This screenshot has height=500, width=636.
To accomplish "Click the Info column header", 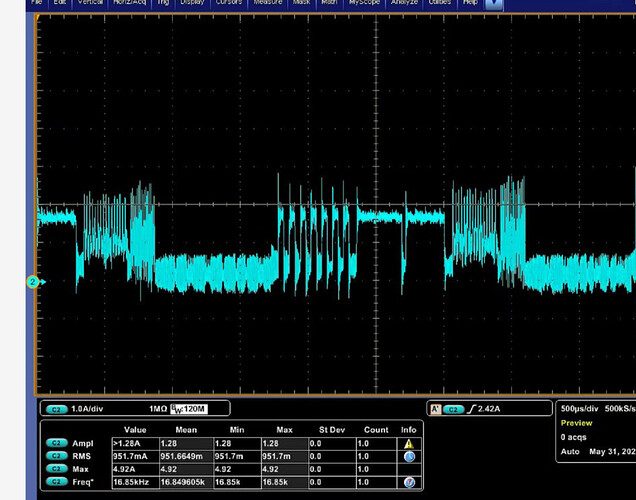I will [408, 430].
